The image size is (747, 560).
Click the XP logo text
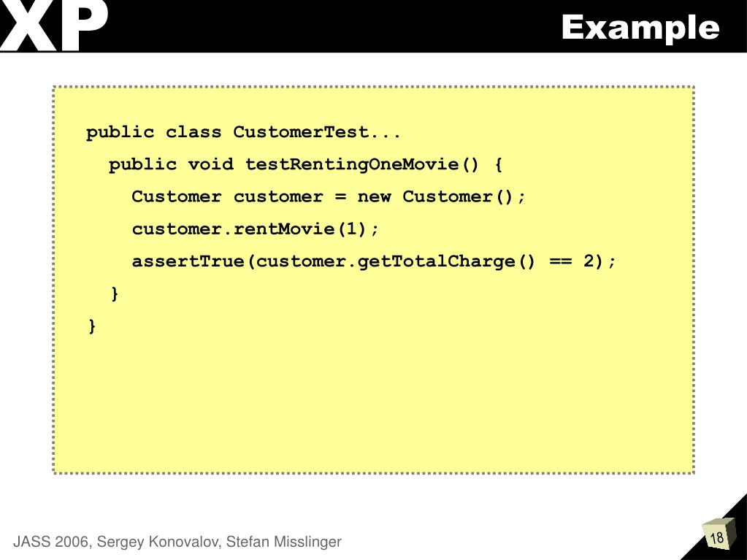click(x=54, y=26)
